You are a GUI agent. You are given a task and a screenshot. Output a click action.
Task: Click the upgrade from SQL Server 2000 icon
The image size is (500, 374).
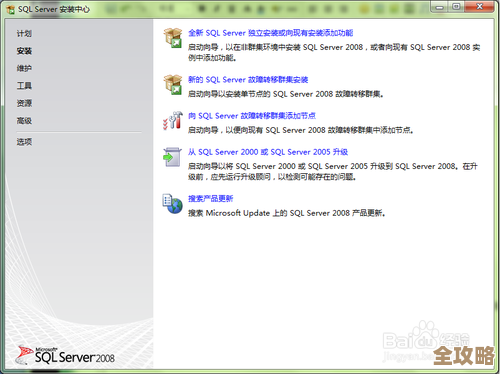(x=172, y=157)
